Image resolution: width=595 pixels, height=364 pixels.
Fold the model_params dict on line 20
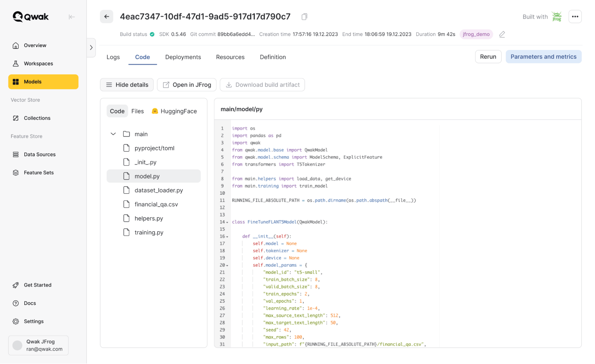[227, 265]
